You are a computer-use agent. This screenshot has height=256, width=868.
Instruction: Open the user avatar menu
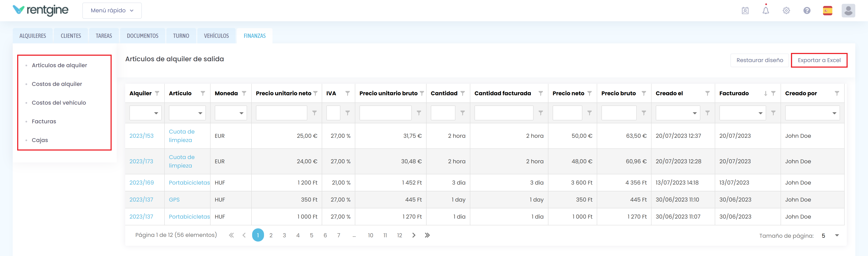[848, 10]
